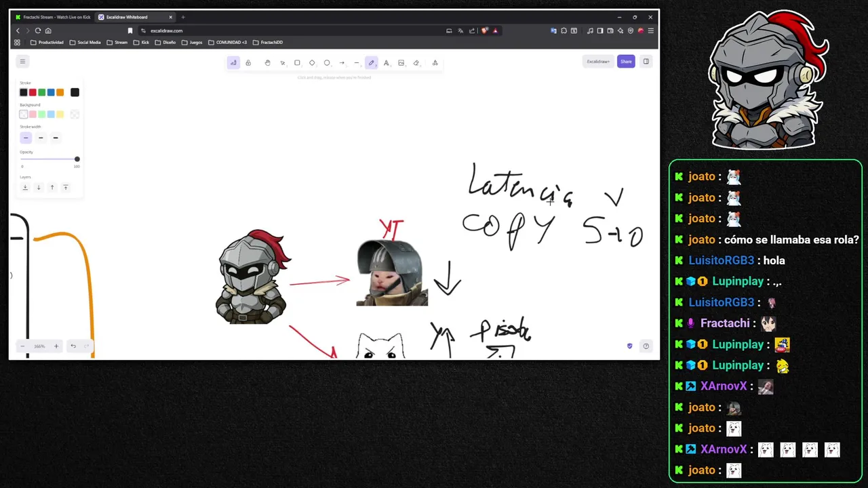Switch to Fractachi Stream Kick tab

pos(53,17)
